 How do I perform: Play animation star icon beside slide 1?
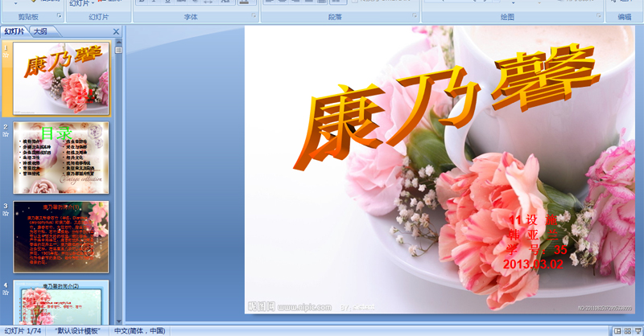tap(6, 55)
